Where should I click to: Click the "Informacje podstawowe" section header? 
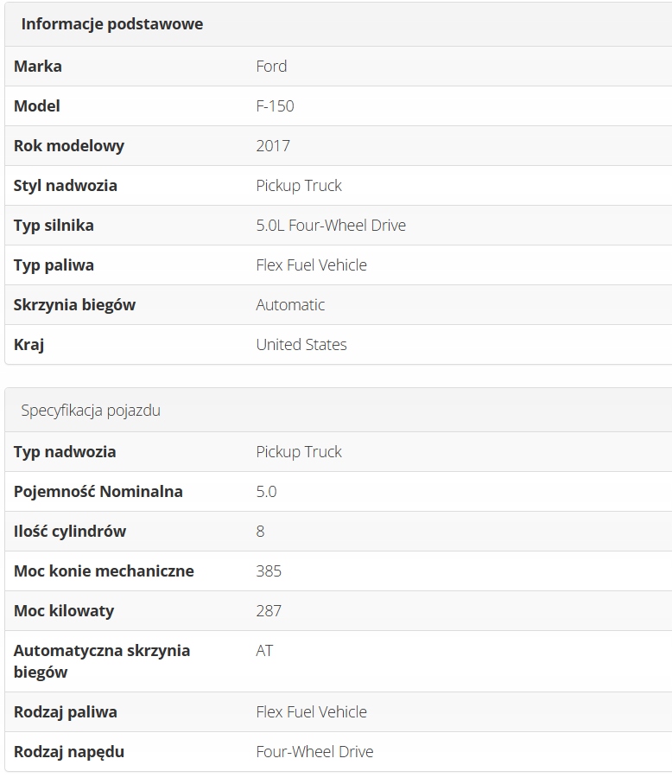pos(112,24)
